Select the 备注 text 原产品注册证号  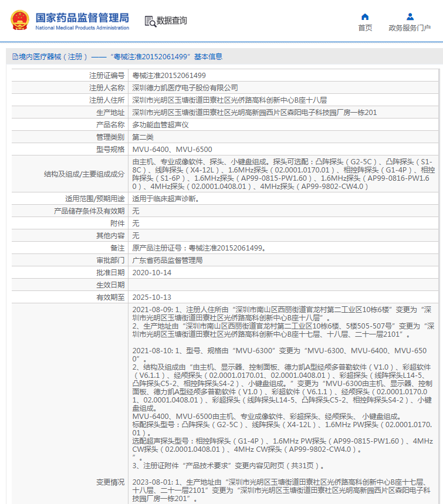click(199, 248)
